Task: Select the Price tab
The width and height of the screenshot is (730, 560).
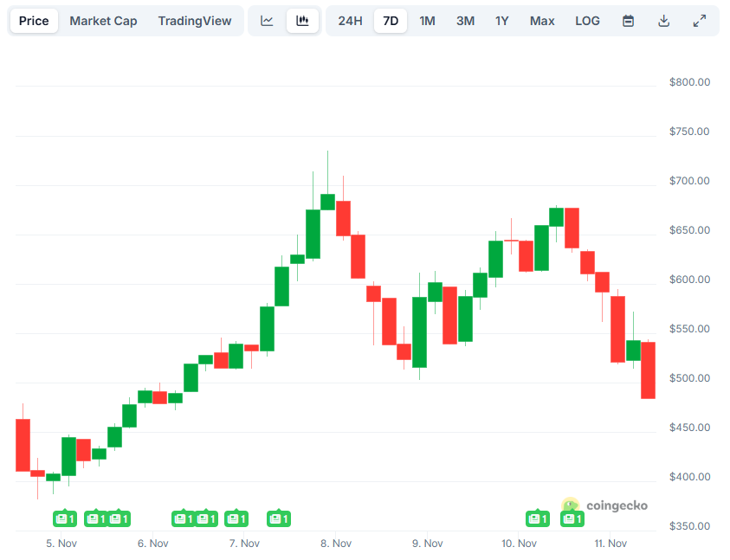Action: [34, 20]
